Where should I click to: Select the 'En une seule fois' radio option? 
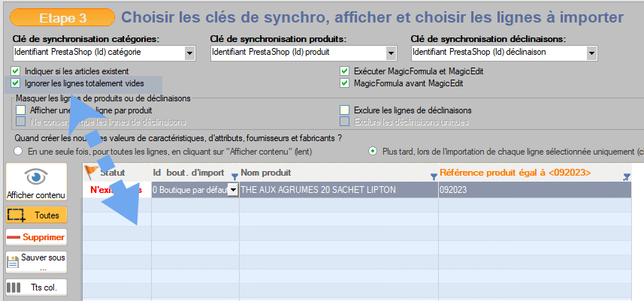(x=19, y=151)
